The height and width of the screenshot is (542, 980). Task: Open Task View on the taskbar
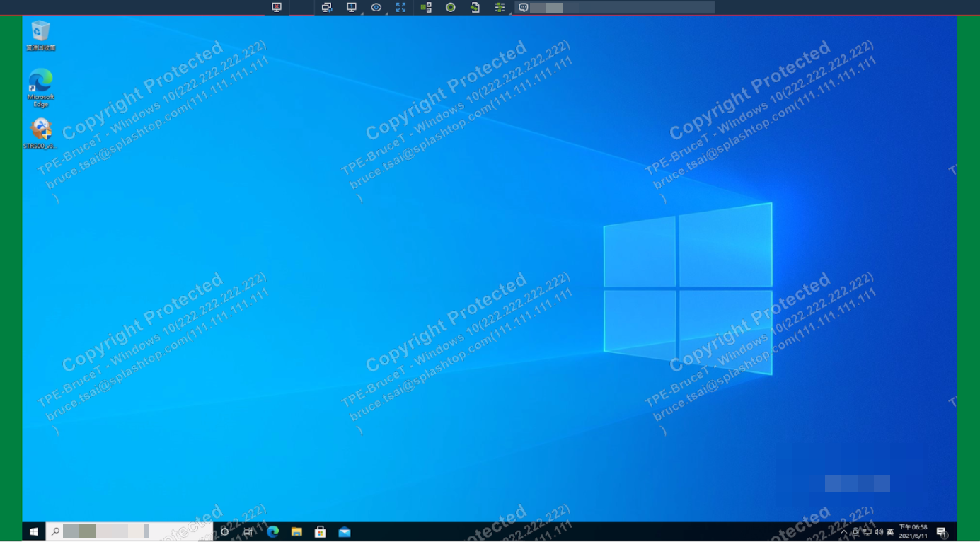248,532
